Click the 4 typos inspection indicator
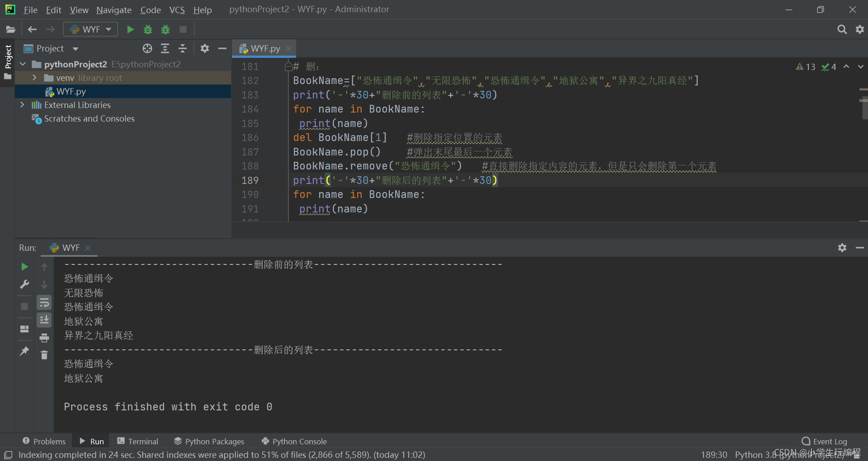 pos(829,67)
